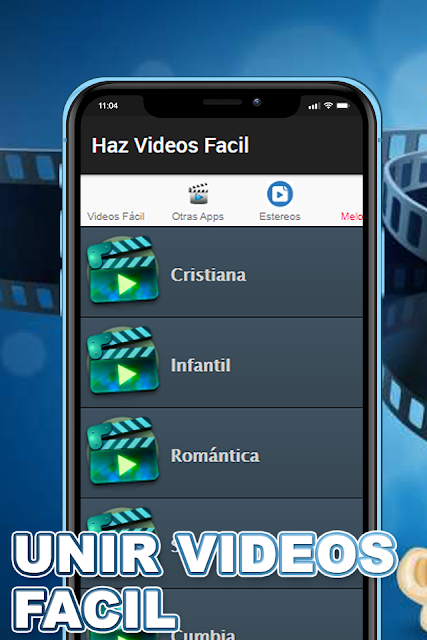Open the partially visible Melo tab

(x=351, y=216)
